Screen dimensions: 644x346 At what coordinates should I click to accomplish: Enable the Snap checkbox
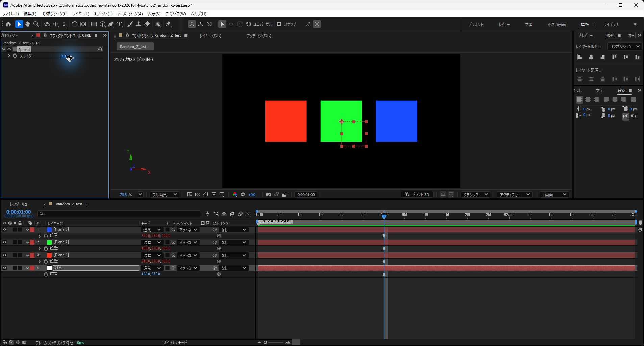pyautogui.click(x=279, y=24)
